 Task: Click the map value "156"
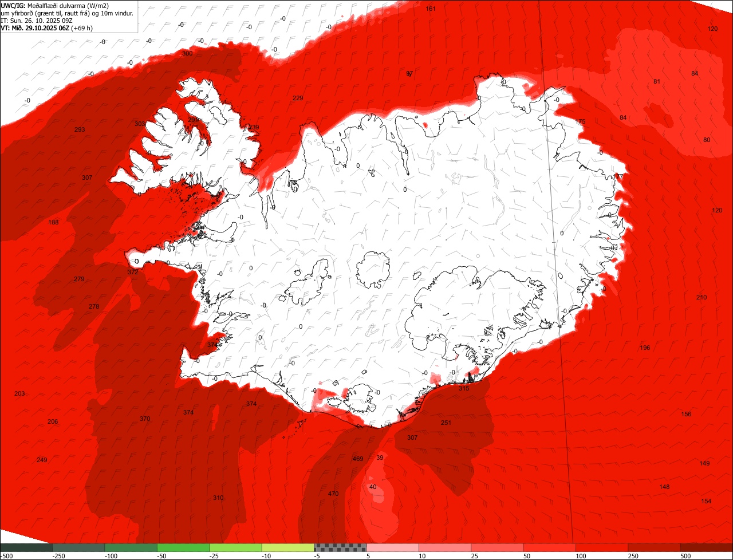pos(686,414)
